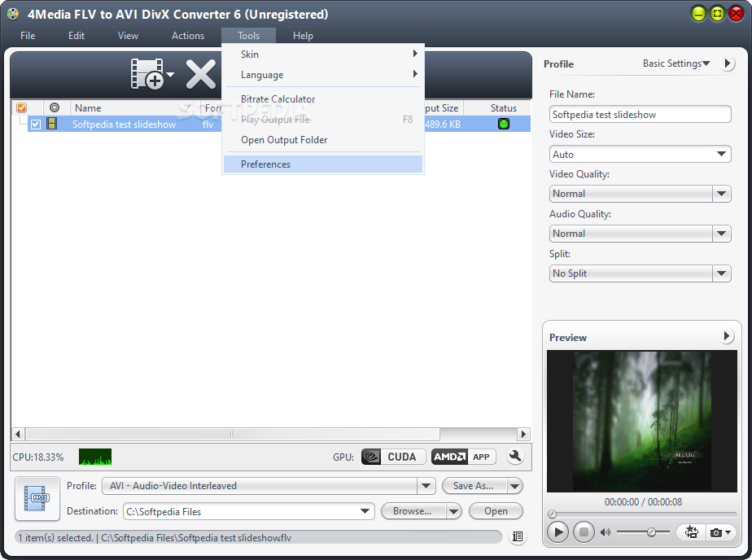Click the preview video thumbnail
The height and width of the screenshot is (560, 752).
pyautogui.click(x=641, y=421)
